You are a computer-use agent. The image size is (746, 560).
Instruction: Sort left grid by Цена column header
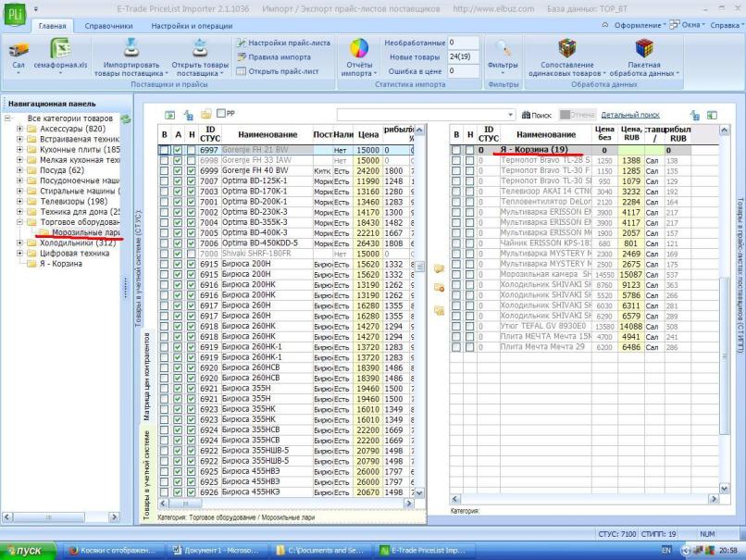(x=368, y=134)
